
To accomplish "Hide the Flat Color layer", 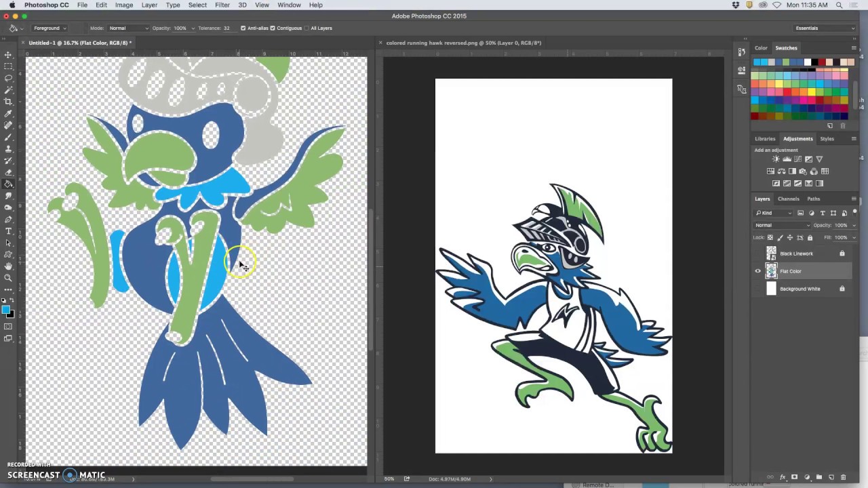I will click(x=758, y=271).
